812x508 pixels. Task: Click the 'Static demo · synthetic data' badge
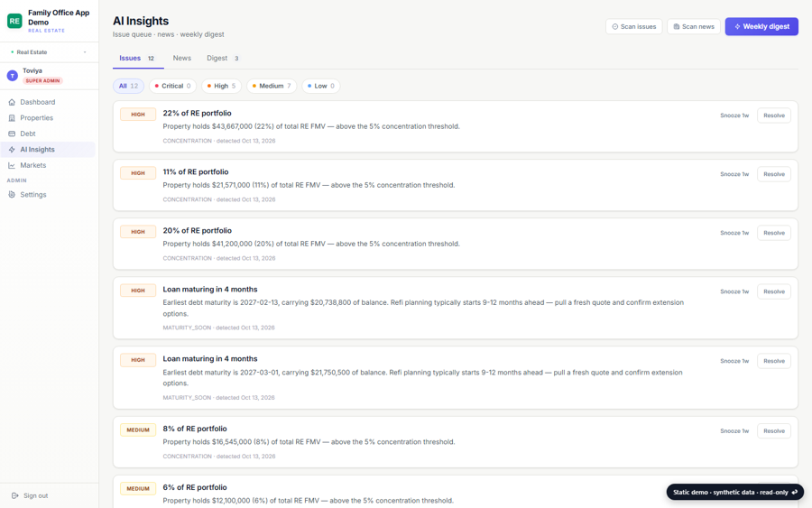point(734,492)
